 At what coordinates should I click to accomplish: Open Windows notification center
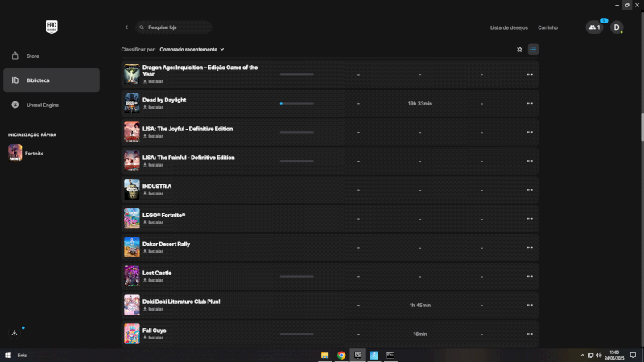633,356
